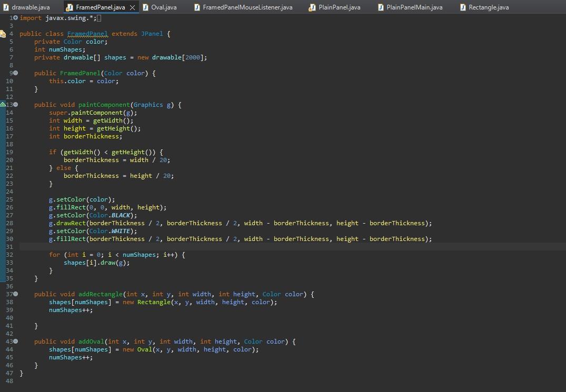566x392 pixels.
Task: Click Color.WHITE constant
Action: [x=110, y=231]
